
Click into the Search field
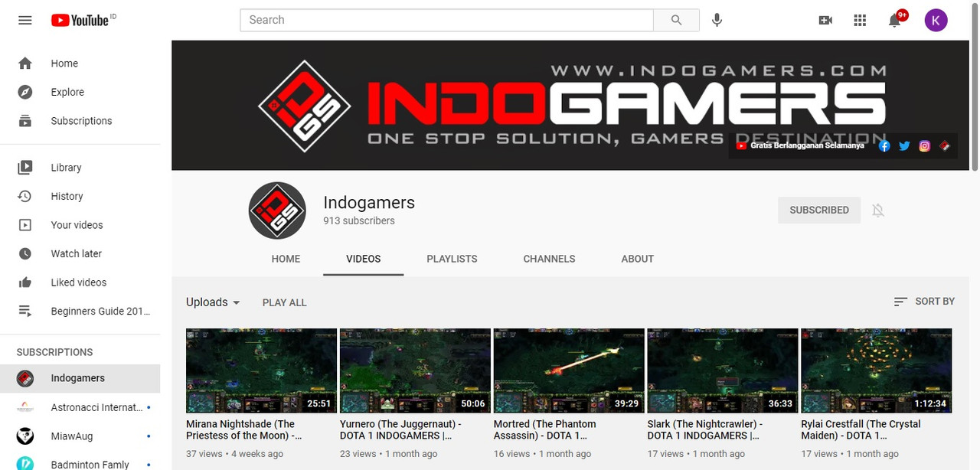coord(446,21)
